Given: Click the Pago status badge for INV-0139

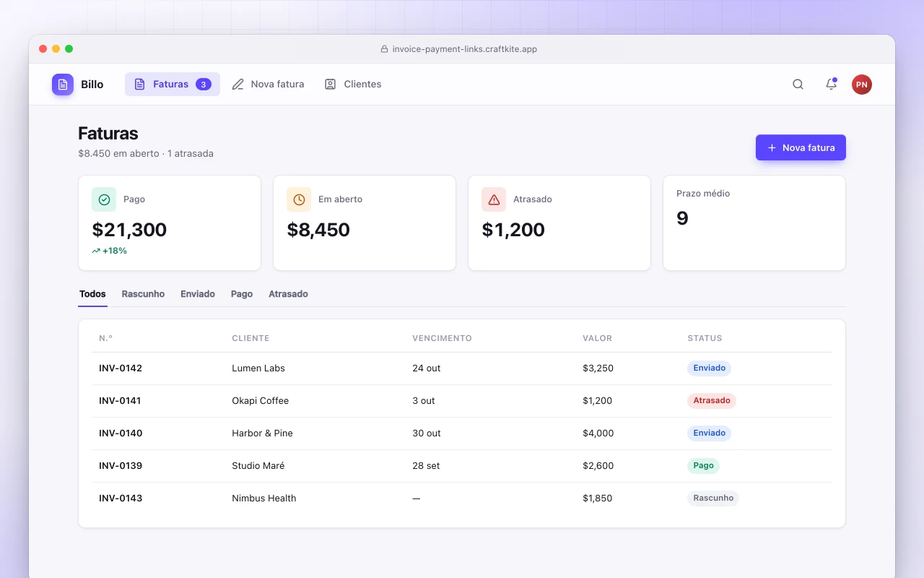Looking at the screenshot, I should point(703,466).
